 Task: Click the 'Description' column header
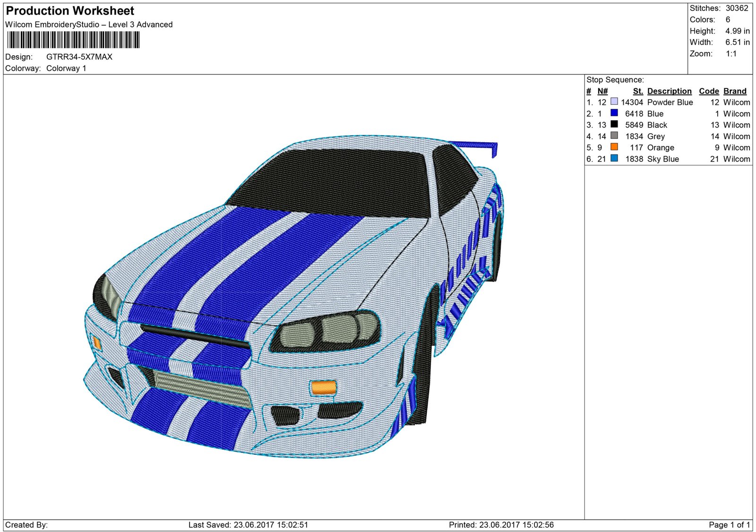click(669, 91)
